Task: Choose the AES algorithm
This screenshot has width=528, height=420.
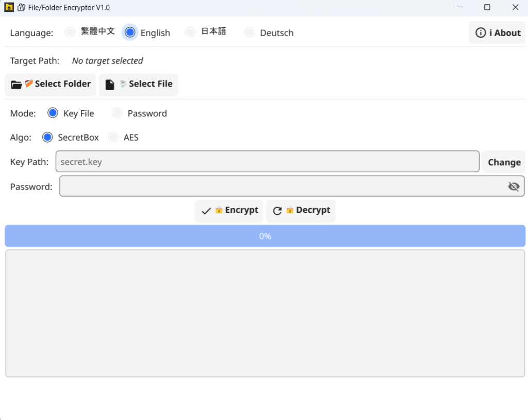Action: 113,137
